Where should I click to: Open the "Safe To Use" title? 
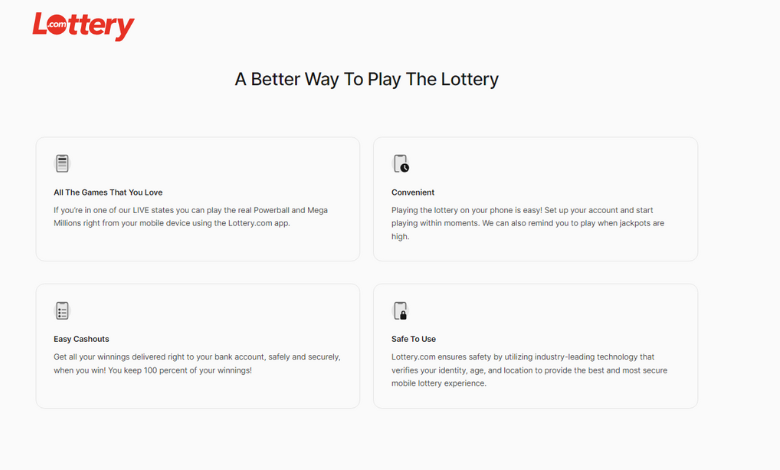413,339
